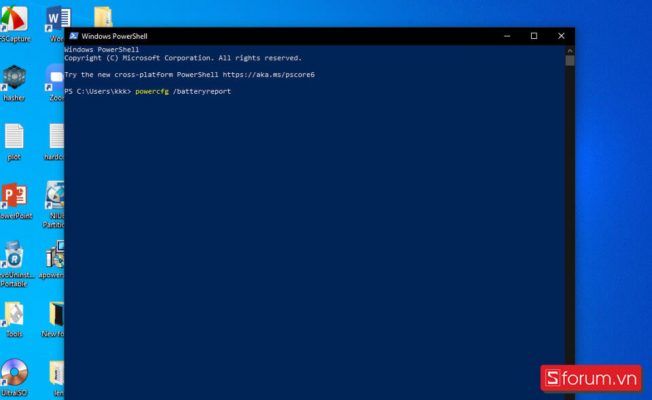Select the folder icon at the top of desktop
Viewport: 652px width, 400px height.
[102, 17]
